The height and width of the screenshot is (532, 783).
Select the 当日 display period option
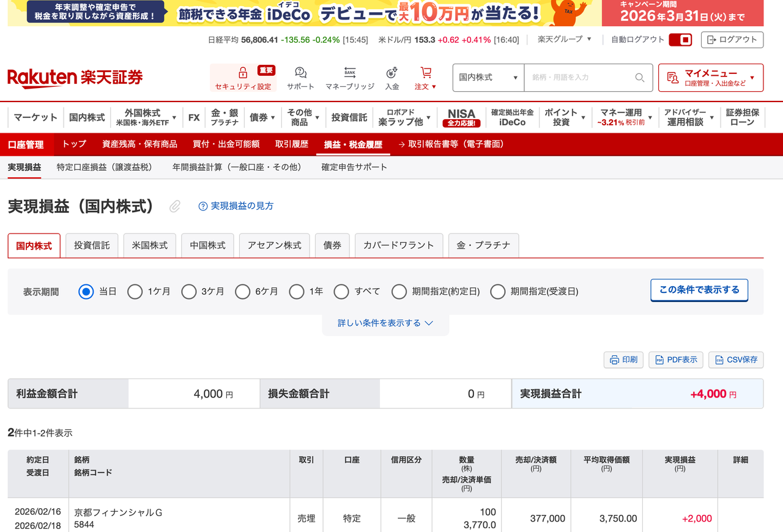(x=86, y=292)
